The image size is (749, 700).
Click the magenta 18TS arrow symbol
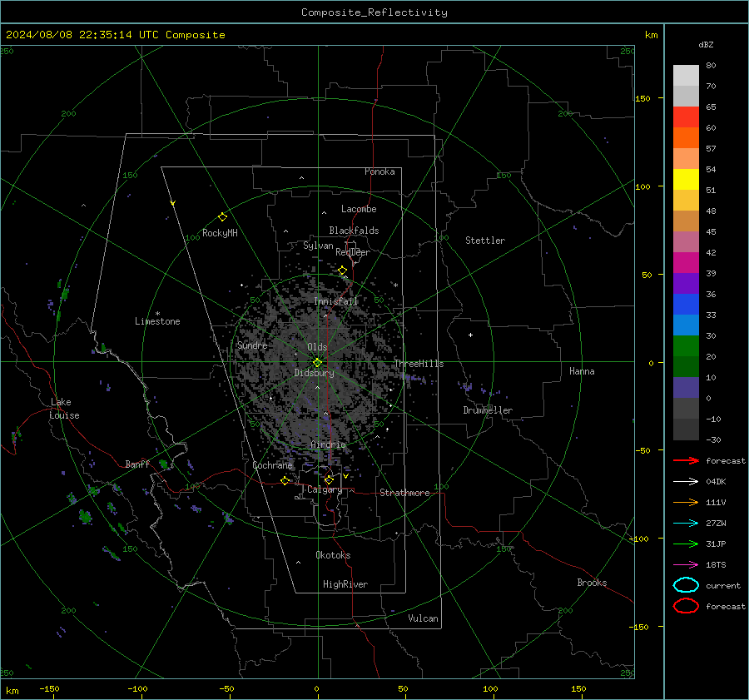(686, 565)
